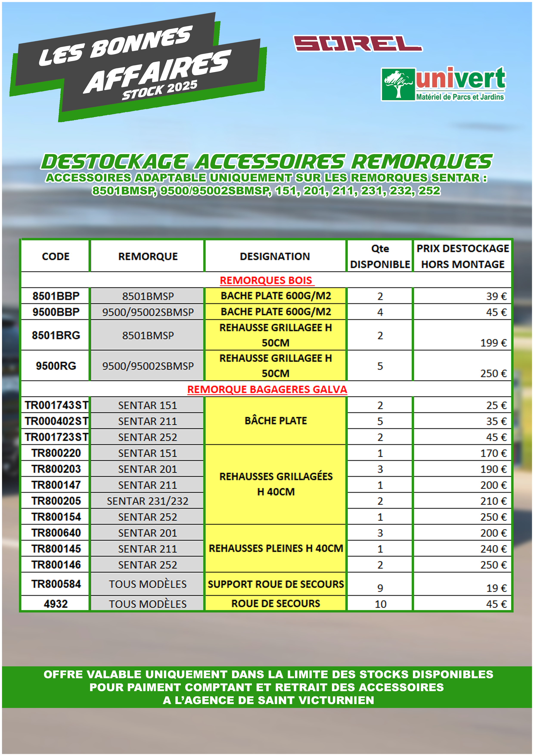
Task: Select code TR001743ST
Action: (x=56, y=405)
